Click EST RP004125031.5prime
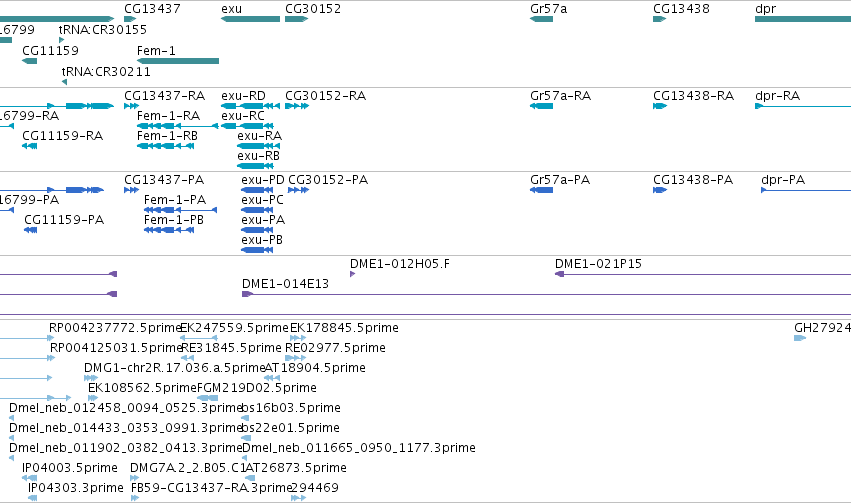 116,348
